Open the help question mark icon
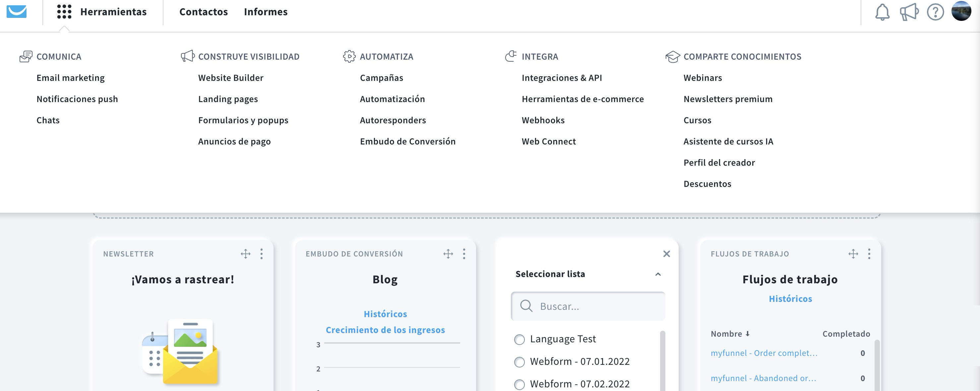 coord(936,12)
